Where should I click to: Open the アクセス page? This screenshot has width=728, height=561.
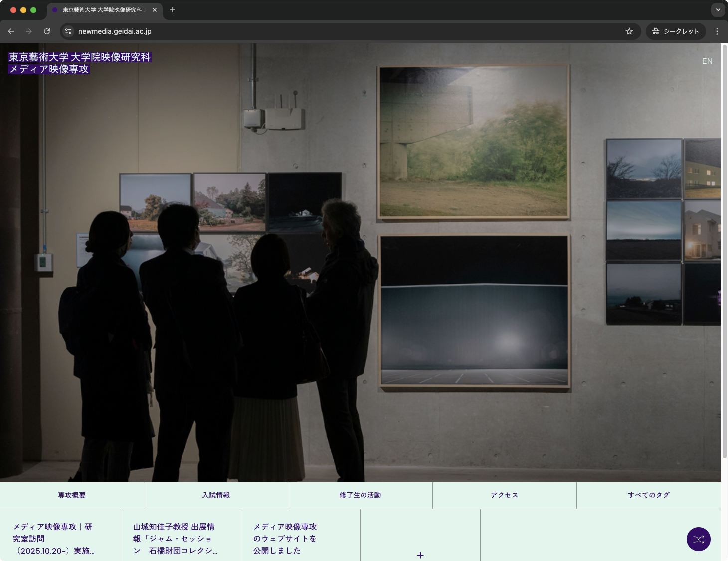(504, 495)
